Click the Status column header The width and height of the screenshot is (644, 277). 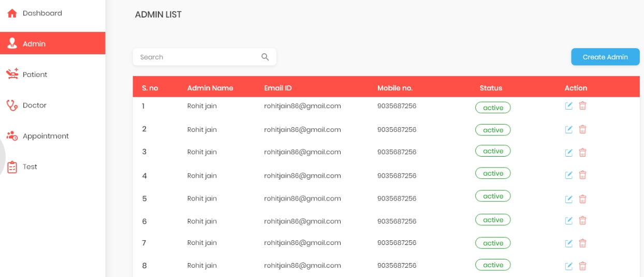[x=491, y=88]
